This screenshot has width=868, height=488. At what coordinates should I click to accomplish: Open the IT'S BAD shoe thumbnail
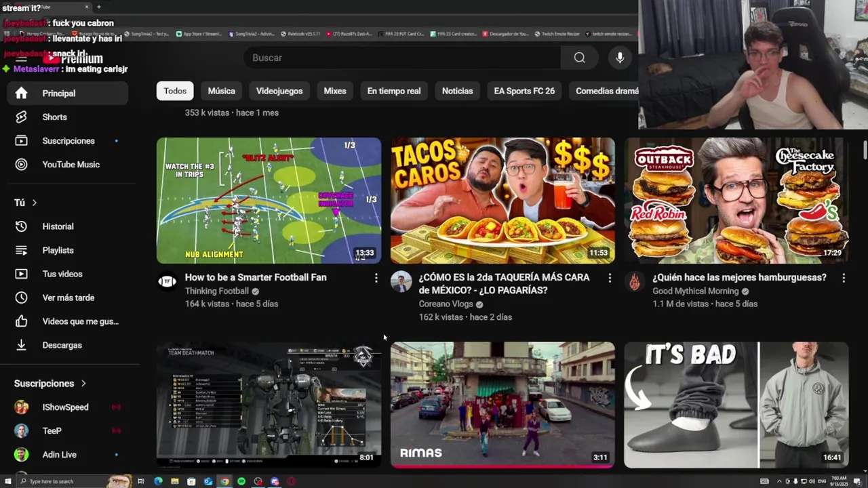point(736,405)
